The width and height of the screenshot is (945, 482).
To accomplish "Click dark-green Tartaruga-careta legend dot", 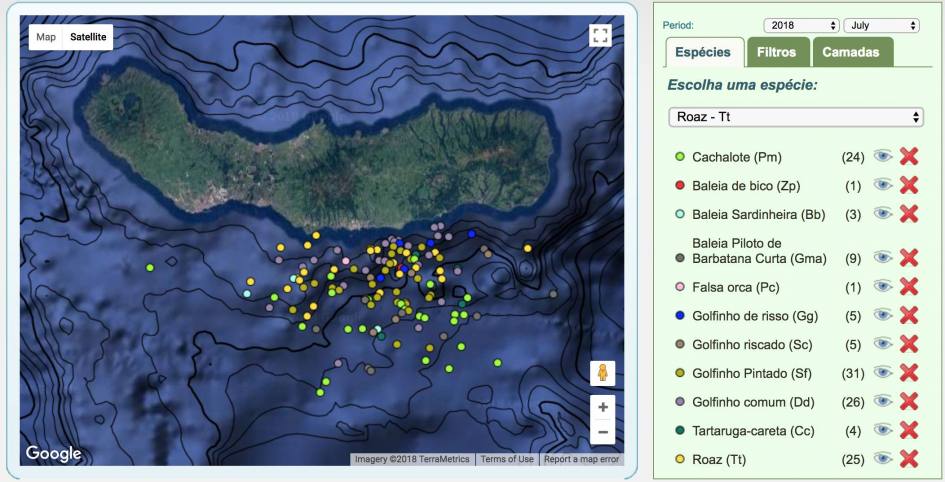I will (x=680, y=430).
